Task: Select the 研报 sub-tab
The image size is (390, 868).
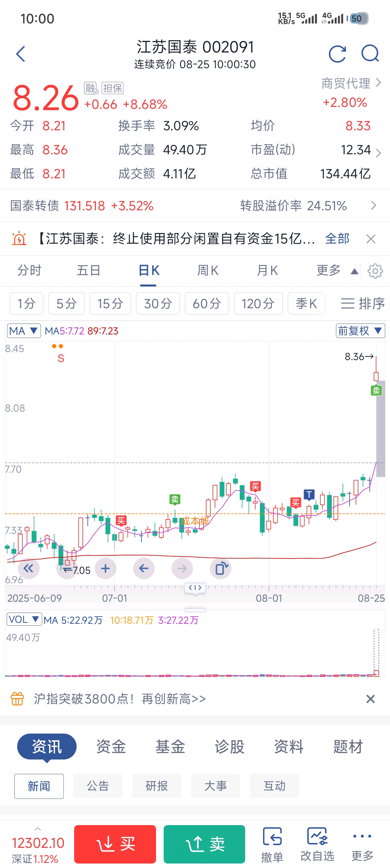Action: point(157,786)
